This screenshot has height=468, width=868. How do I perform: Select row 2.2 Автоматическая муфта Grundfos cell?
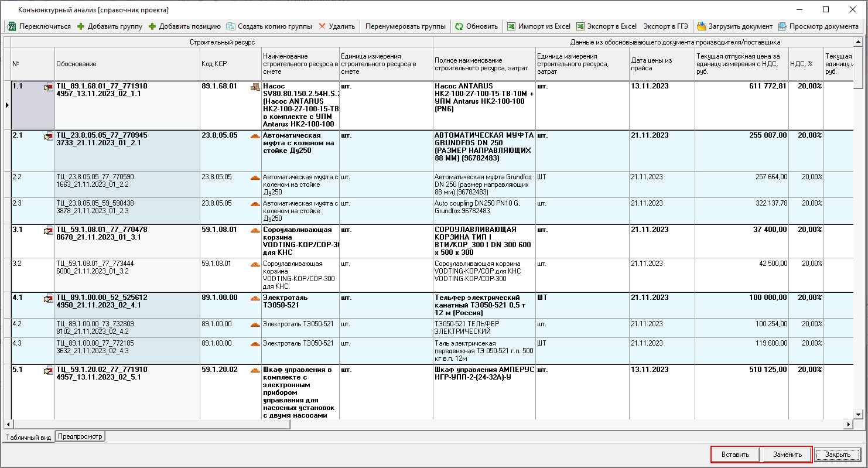(484, 184)
